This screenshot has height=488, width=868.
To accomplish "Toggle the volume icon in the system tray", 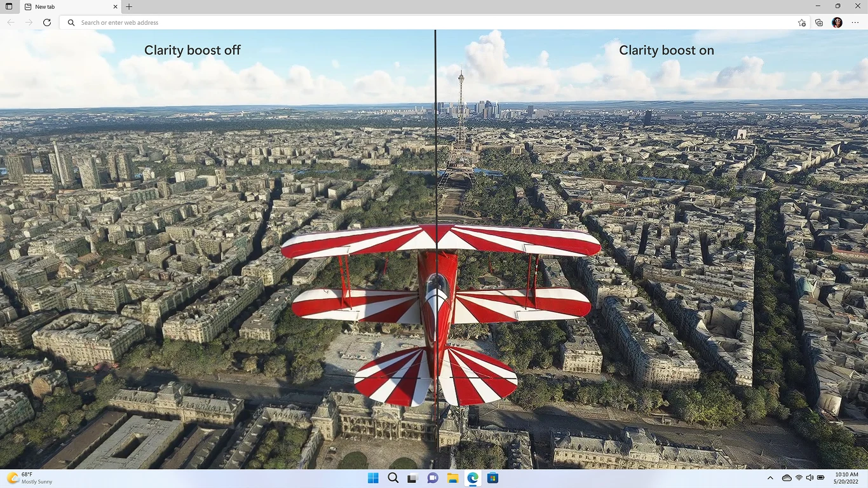I will tap(810, 478).
